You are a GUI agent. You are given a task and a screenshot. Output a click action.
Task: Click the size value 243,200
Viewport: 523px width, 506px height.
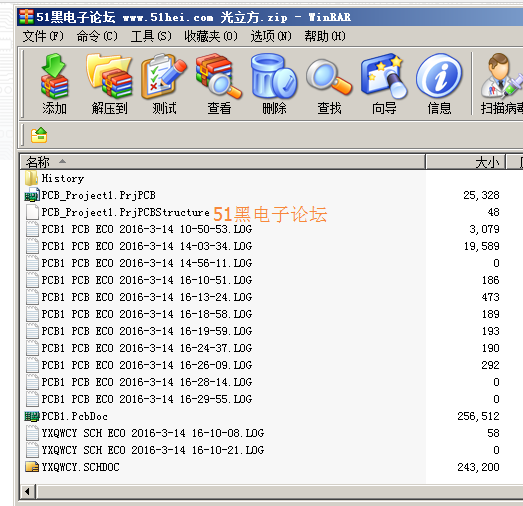pos(478,467)
